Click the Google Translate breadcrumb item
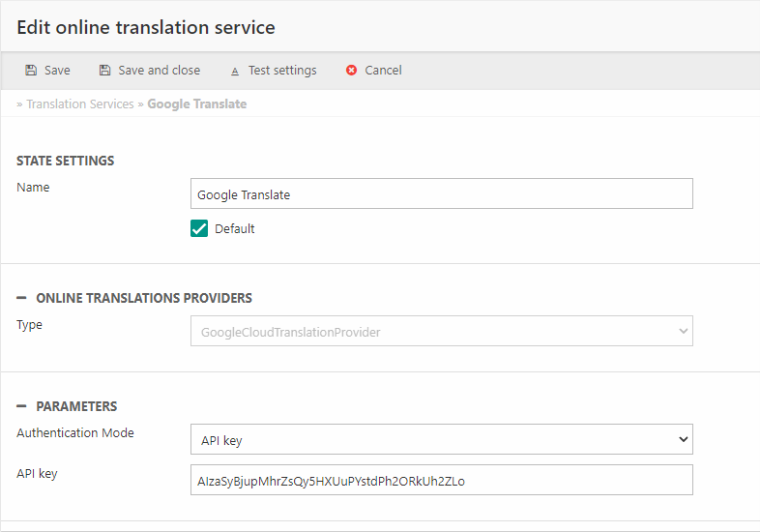The height and width of the screenshot is (532, 760). 196,104
